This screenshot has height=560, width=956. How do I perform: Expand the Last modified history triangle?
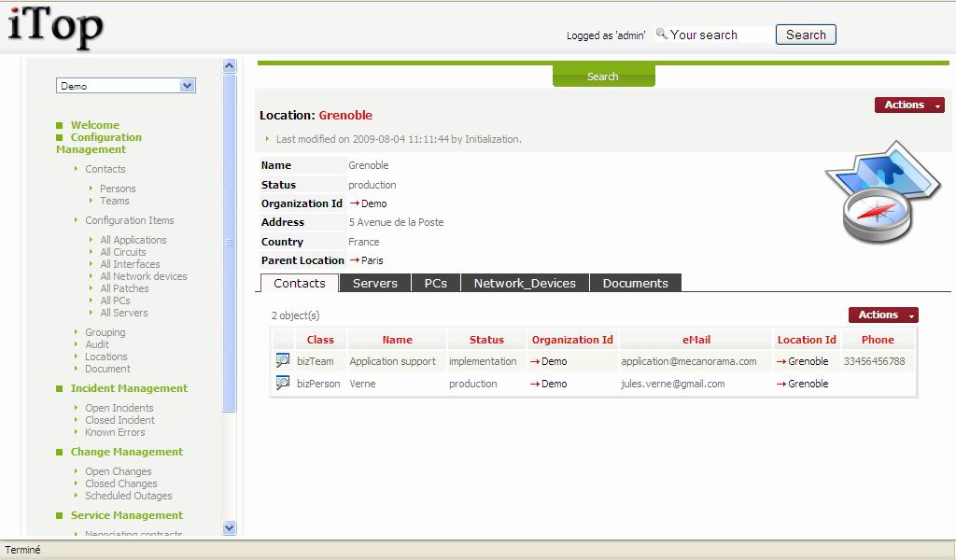pos(267,139)
